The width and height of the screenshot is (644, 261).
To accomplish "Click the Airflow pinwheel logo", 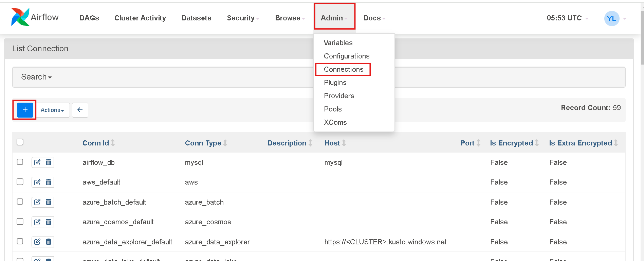I will (x=20, y=17).
